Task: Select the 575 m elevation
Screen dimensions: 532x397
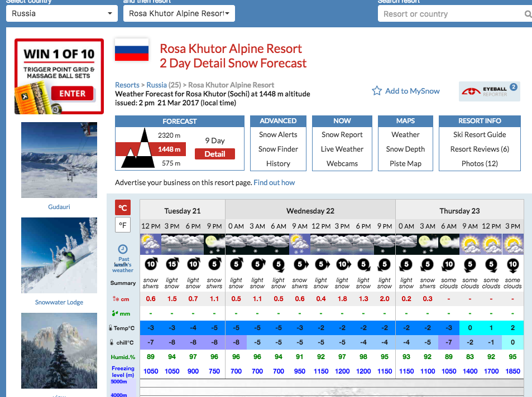Action: click(171, 163)
